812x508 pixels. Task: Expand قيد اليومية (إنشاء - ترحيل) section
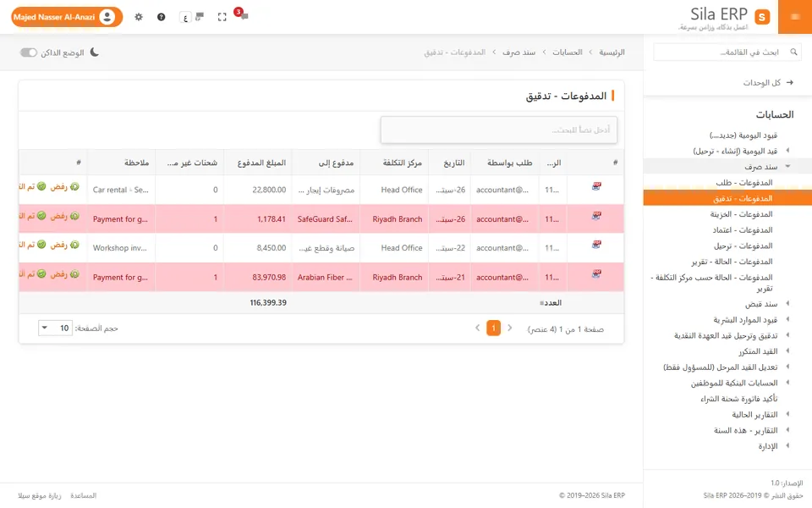click(787, 151)
